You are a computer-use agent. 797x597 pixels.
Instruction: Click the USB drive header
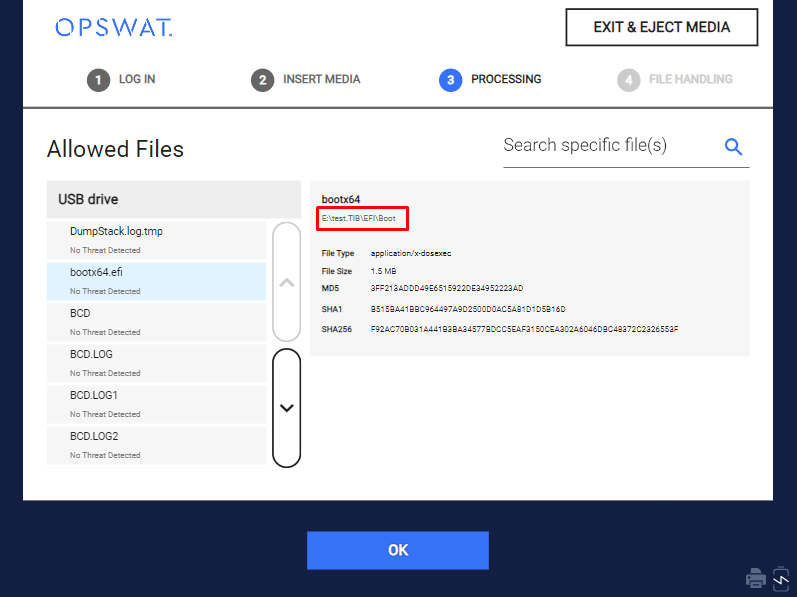pyautogui.click(x=174, y=199)
